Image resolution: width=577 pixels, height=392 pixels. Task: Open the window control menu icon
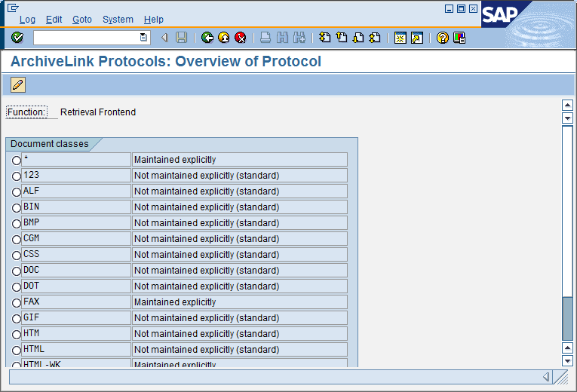click(x=13, y=8)
